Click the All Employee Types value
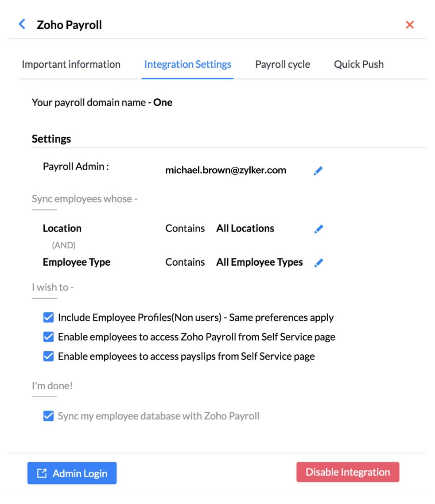The image size is (435, 504). coord(260,262)
